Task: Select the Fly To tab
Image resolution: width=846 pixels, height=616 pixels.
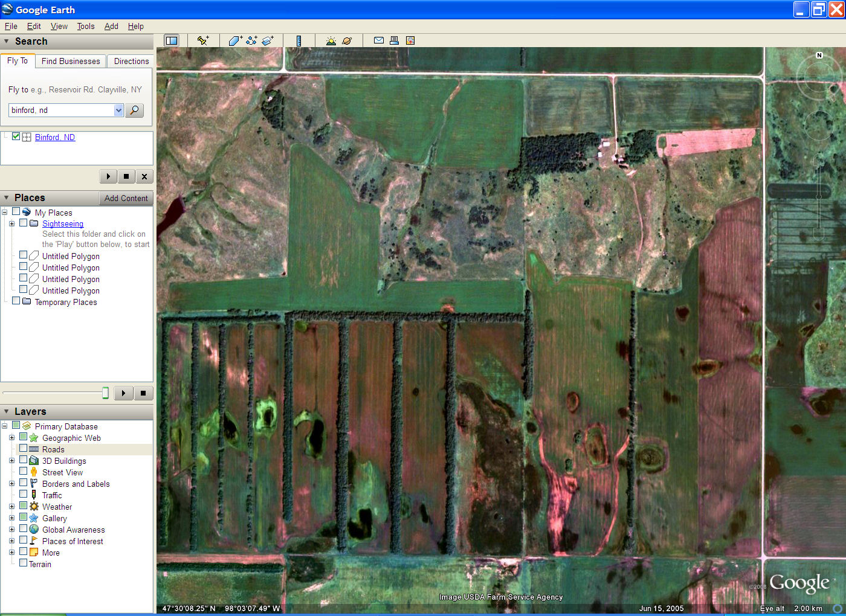Action: click(18, 60)
